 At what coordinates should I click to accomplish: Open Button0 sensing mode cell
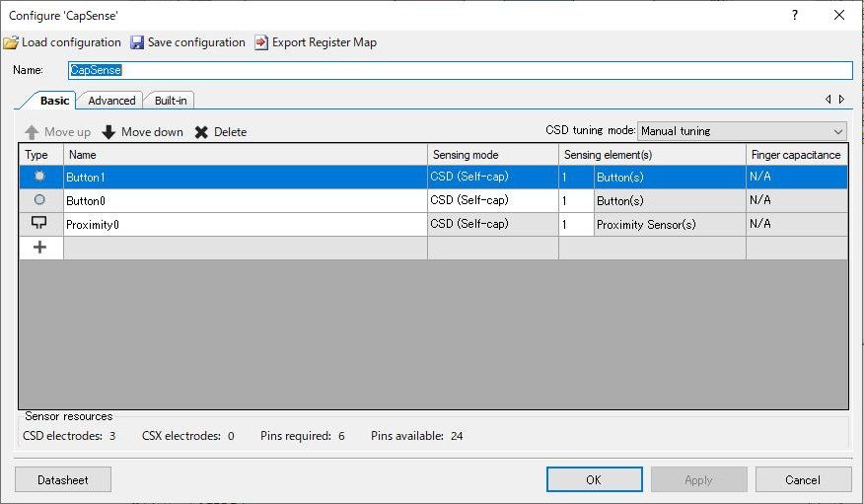(492, 200)
